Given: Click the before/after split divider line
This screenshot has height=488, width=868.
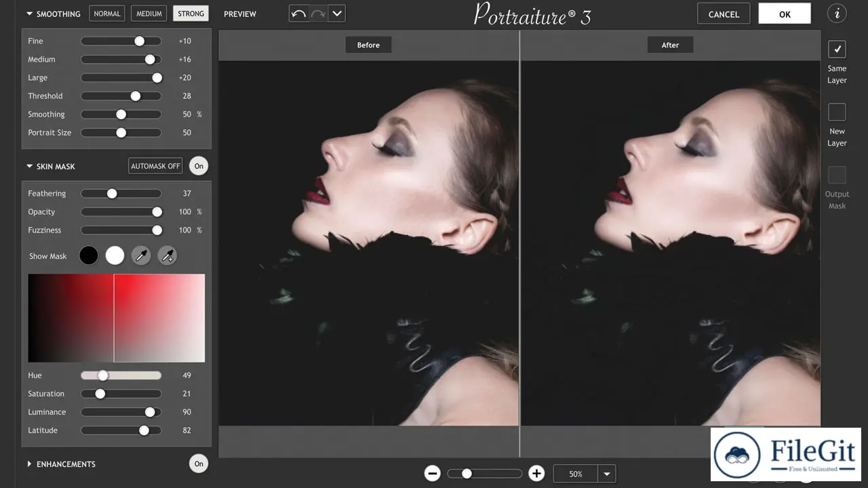Looking at the screenshot, I should (520, 244).
